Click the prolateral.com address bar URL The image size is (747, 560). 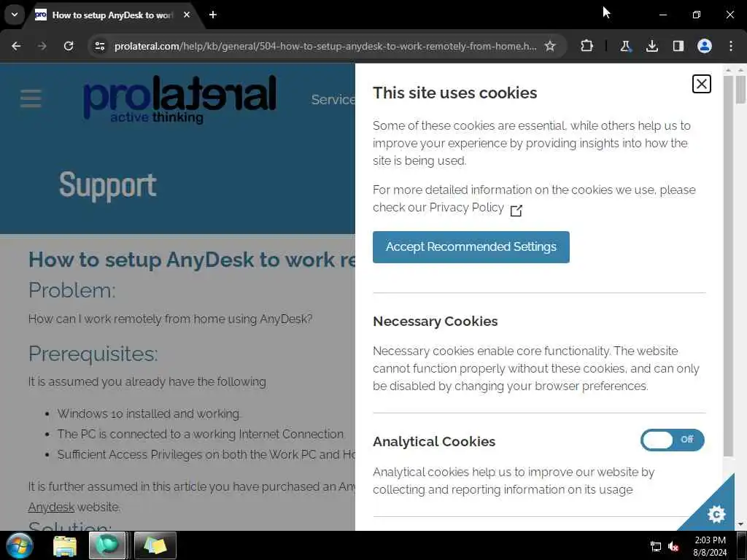[x=325, y=46]
